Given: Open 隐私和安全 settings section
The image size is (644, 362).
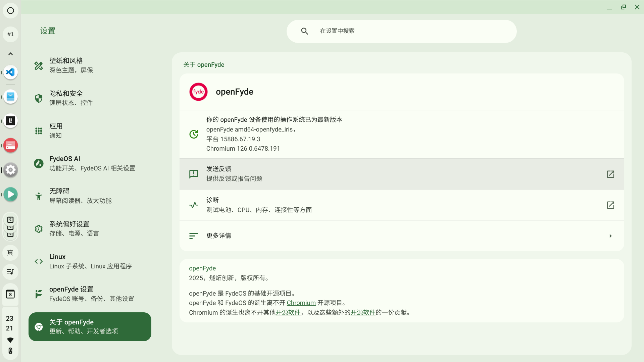Looking at the screenshot, I should tap(90, 98).
